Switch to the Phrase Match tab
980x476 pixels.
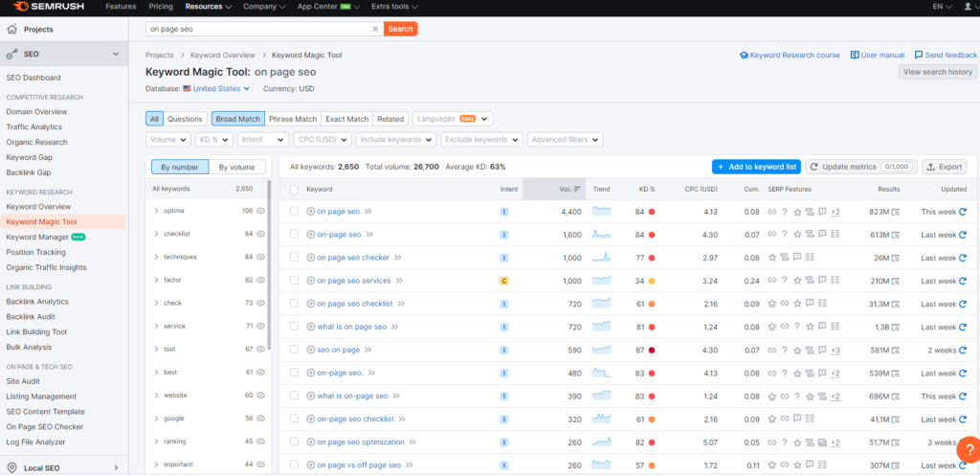tap(293, 119)
